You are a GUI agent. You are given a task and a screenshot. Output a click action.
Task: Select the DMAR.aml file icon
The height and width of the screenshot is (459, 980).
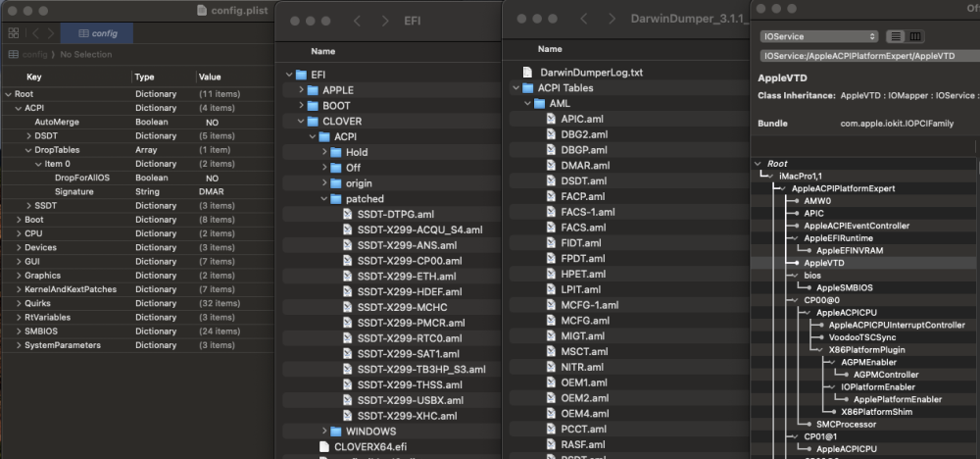(551, 166)
